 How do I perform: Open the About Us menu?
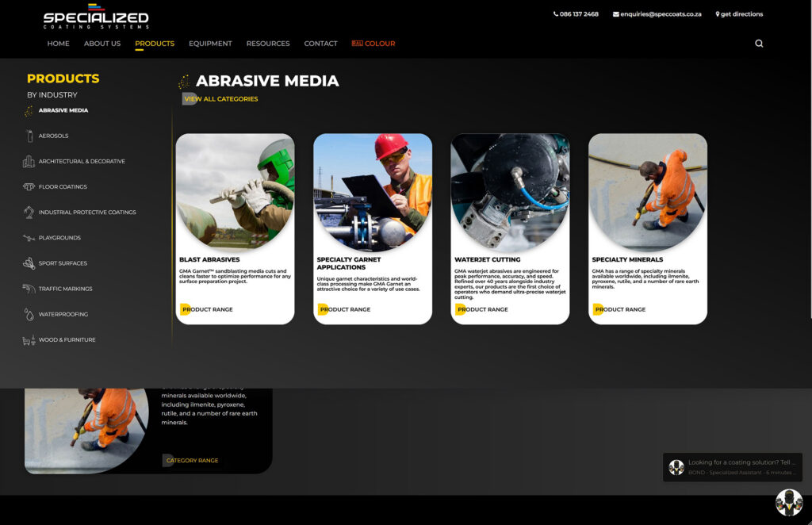tap(102, 44)
